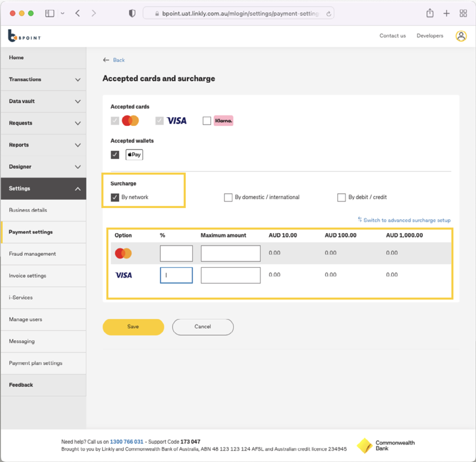
Task: Click the back arrow next to Back link
Action: click(106, 60)
